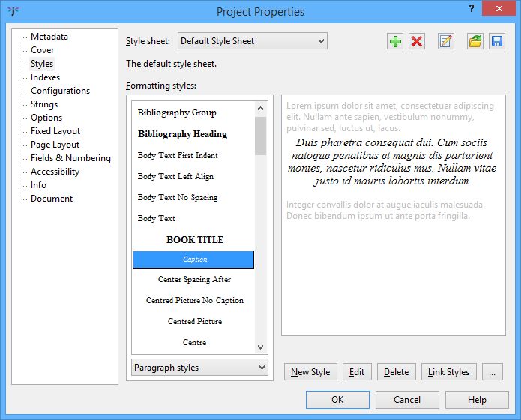
Task: Select the Center Spacing After style
Action: (193, 279)
